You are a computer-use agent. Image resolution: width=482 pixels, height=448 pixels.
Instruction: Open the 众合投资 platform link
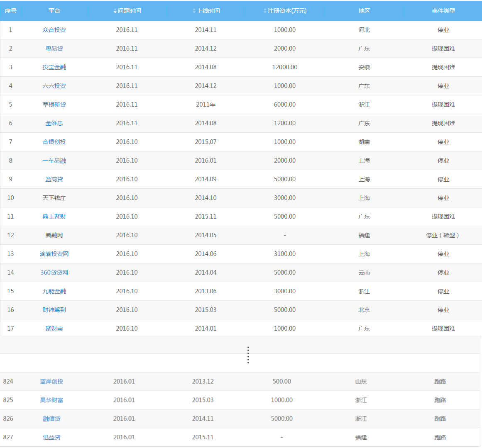tap(54, 30)
